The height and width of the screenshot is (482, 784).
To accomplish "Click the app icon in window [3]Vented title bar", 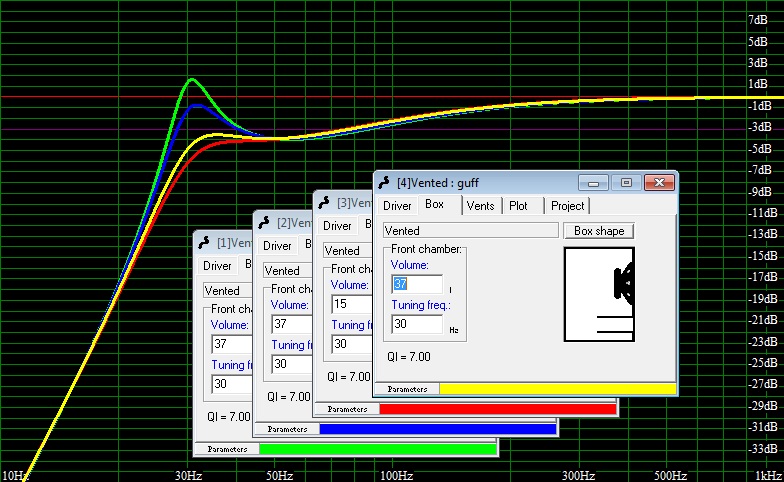I will click(x=324, y=202).
